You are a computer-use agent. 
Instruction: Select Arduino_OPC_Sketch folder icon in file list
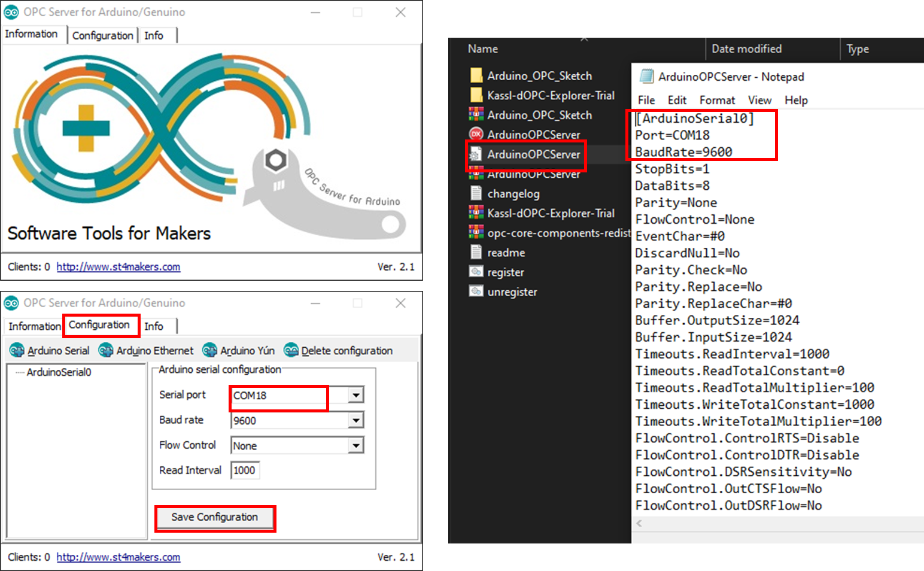[476, 75]
